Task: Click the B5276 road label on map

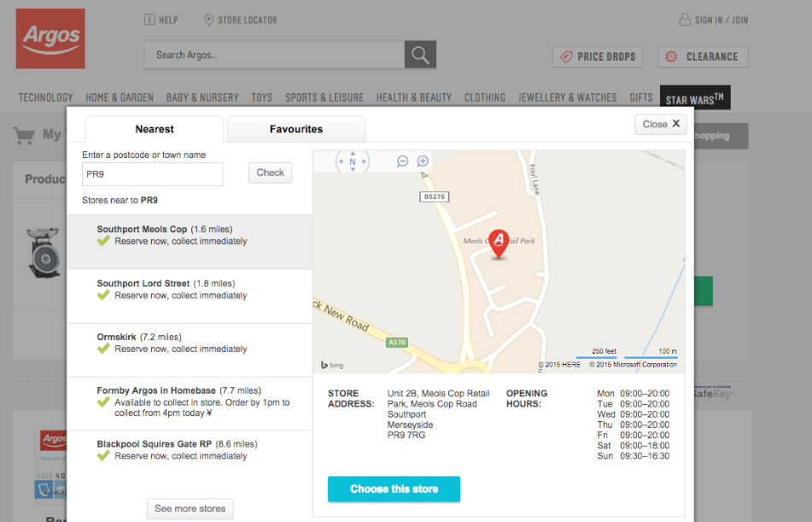Action: (434, 196)
